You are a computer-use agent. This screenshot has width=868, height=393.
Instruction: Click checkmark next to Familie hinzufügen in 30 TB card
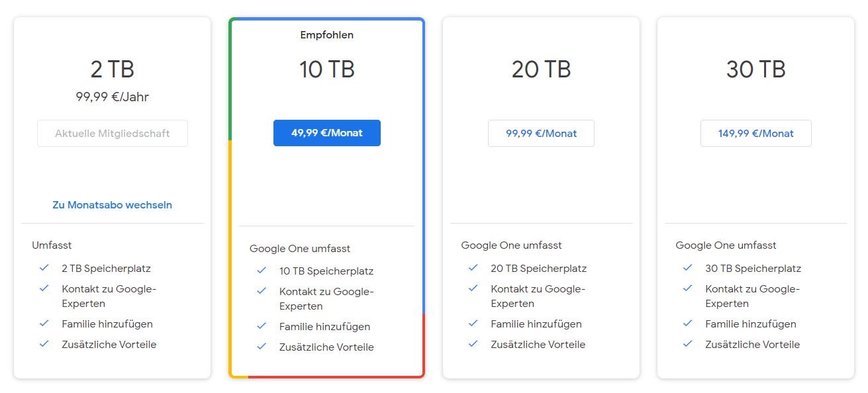coord(687,324)
